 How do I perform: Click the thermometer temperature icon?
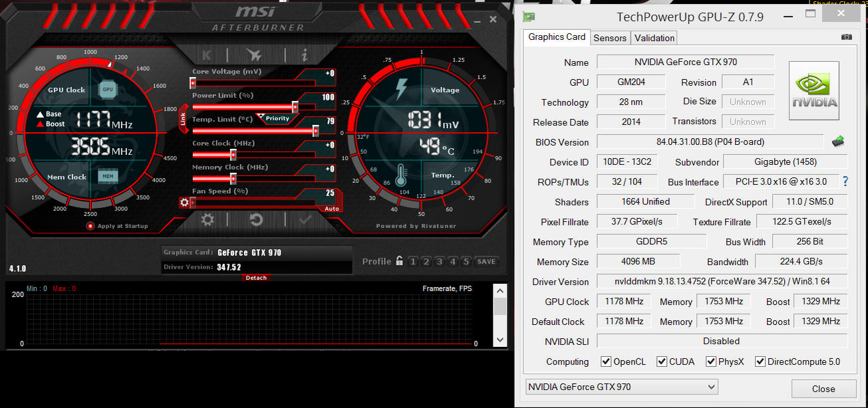pyautogui.click(x=401, y=175)
